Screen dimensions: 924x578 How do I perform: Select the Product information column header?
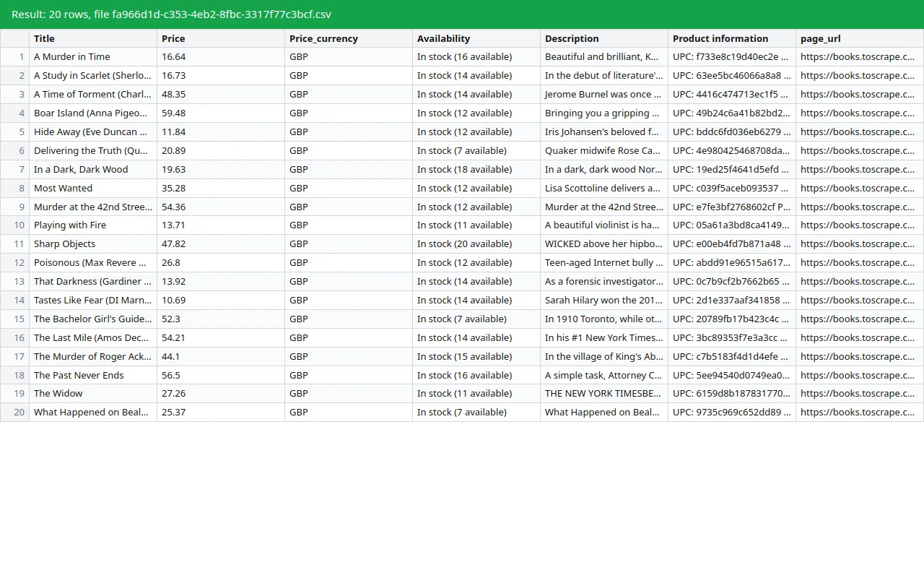tap(732, 38)
